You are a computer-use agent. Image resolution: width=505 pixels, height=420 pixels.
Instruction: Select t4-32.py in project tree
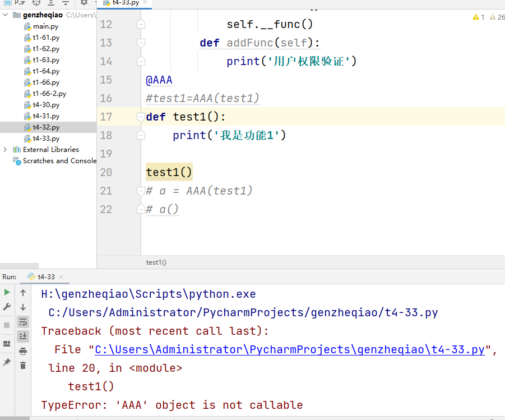(x=46, y=127)
